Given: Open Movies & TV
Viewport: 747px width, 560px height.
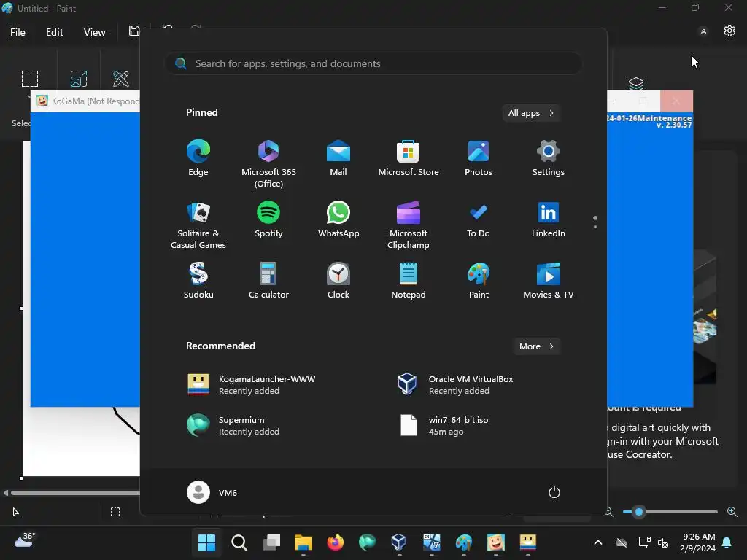Looking at the screenshot, I should pos(549,281).
